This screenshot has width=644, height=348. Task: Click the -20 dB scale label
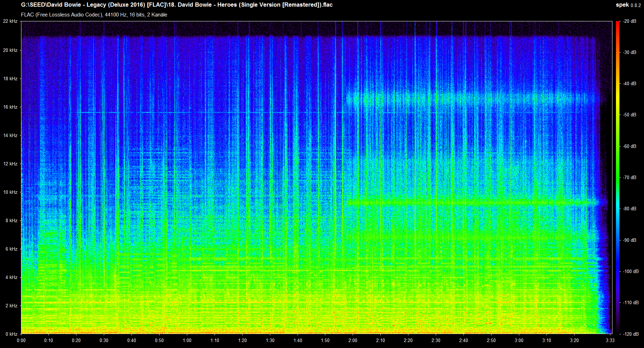pos(630,21)
